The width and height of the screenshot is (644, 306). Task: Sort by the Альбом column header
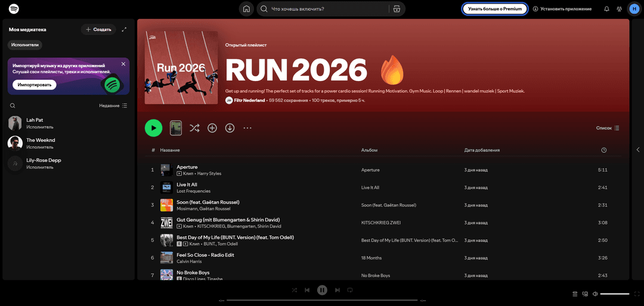pos(369,150)
